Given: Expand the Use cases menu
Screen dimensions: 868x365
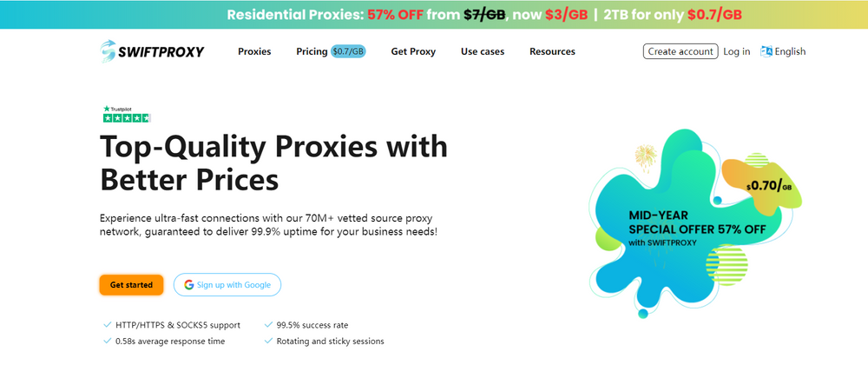Looking at the screenshot, I should 482,51.
